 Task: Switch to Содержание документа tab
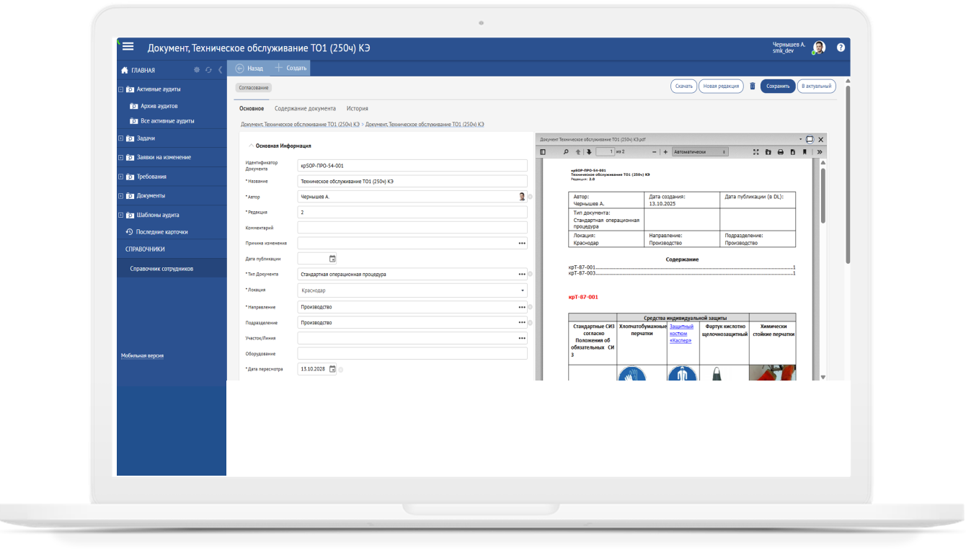(305, 109)
